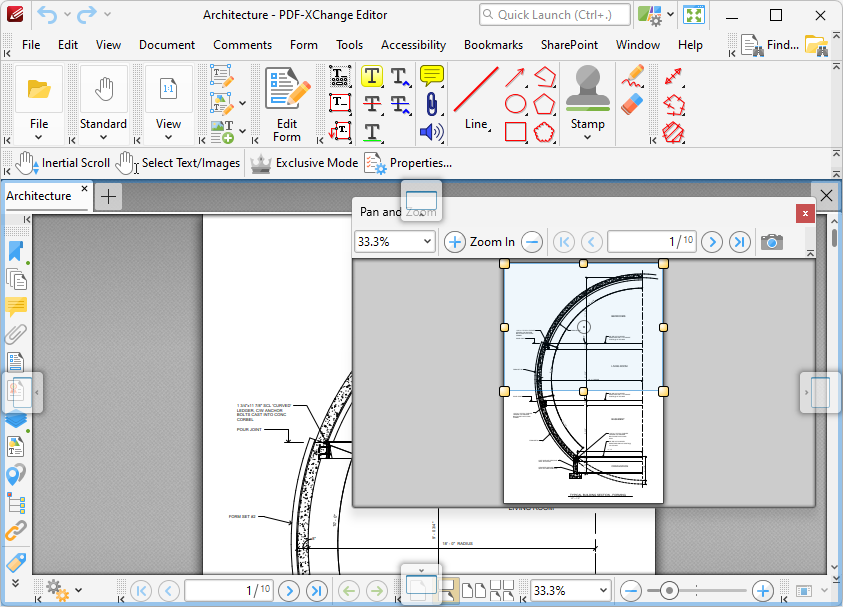Open the Bookmarks menu
This screenshot has height=607, width=843.
click(x=493, y=45)
